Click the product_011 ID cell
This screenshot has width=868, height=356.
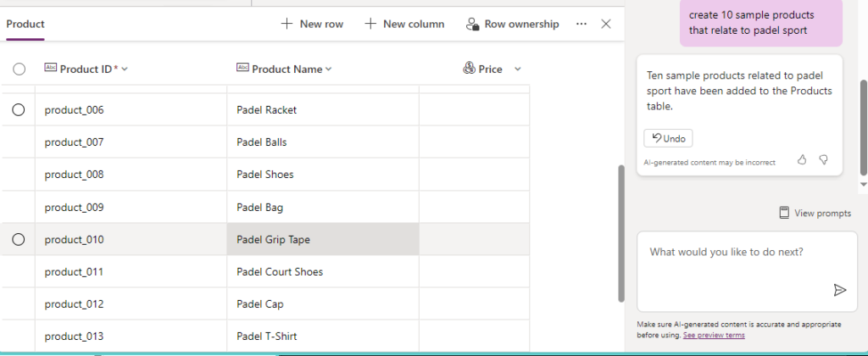[x=131, y=271]
